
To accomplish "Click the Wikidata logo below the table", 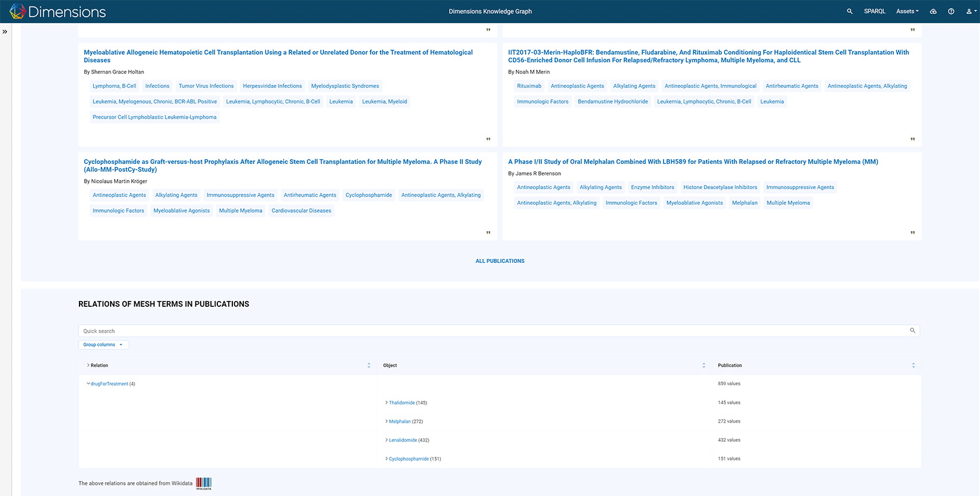I will coord(203,483).
